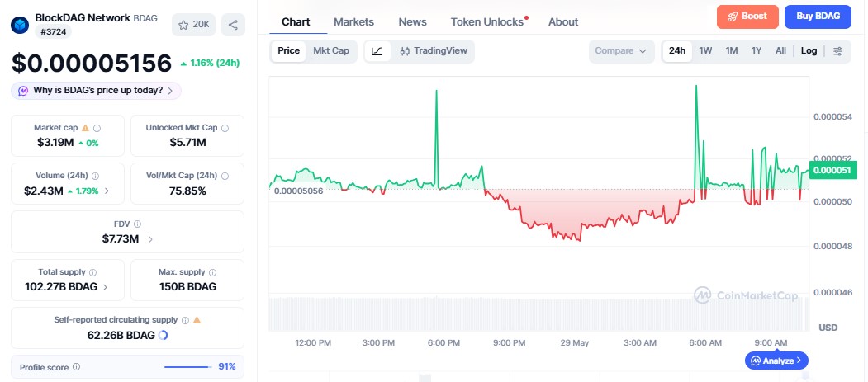Set chart range to All
The width and height of the screenshot is (868, 382).
point(780,51)
